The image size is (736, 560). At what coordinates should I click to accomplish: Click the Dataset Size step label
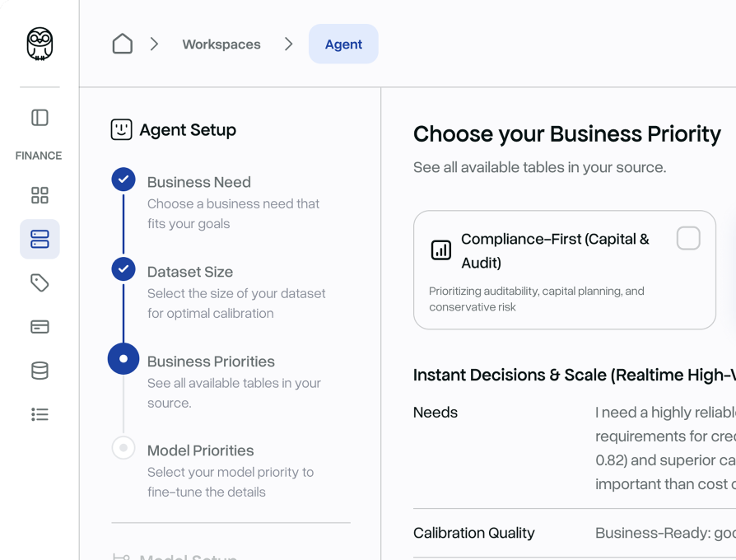point(191,272)
